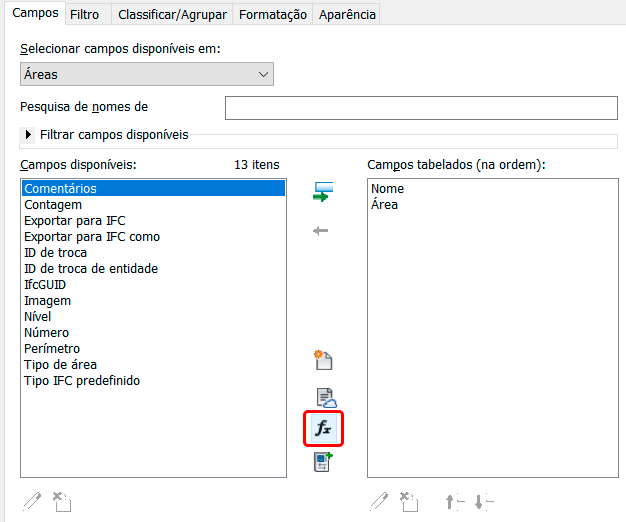Click delete parameter icon under scheduled fields
This screenshot has height=522, width=626.
[x=409, y=502]
